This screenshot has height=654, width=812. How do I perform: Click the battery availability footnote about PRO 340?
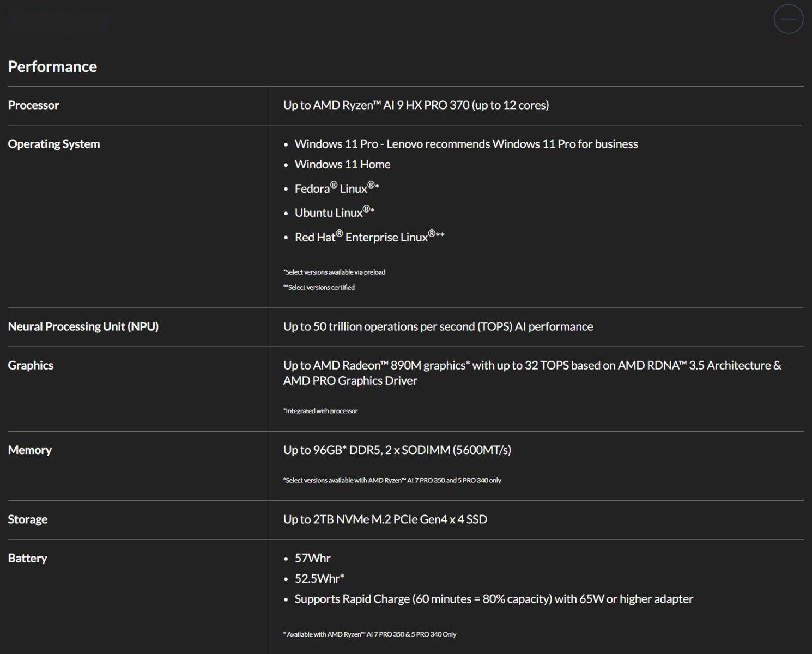tap(369, 634)
